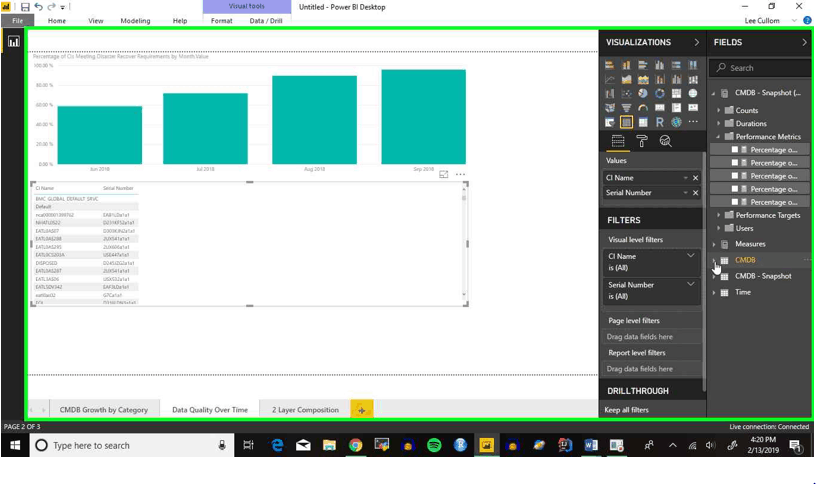Check the first Percentage field under Performance Metrics

pos(735,149)
